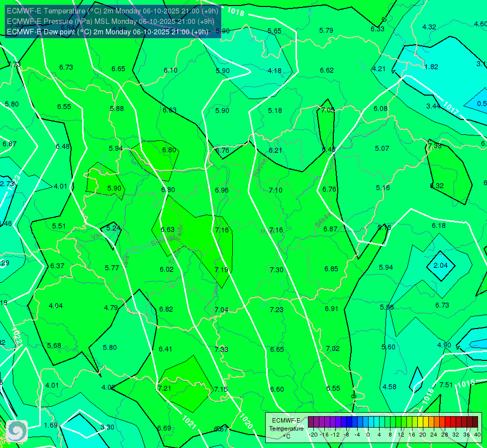Click the purple swatch above -20
The width and height of the screenshot is (487, 448).
[311, 423]
